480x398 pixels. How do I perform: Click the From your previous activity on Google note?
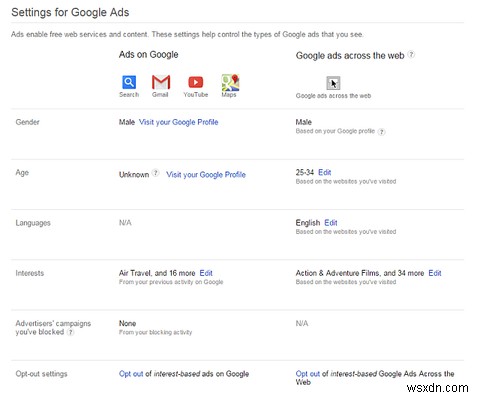pos(171,282)
